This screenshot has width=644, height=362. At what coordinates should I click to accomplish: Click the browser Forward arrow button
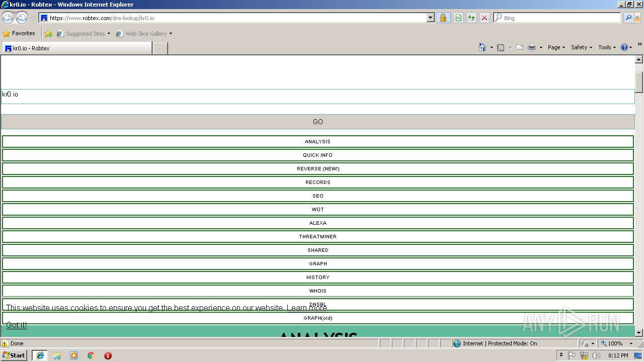click(22, 18)
